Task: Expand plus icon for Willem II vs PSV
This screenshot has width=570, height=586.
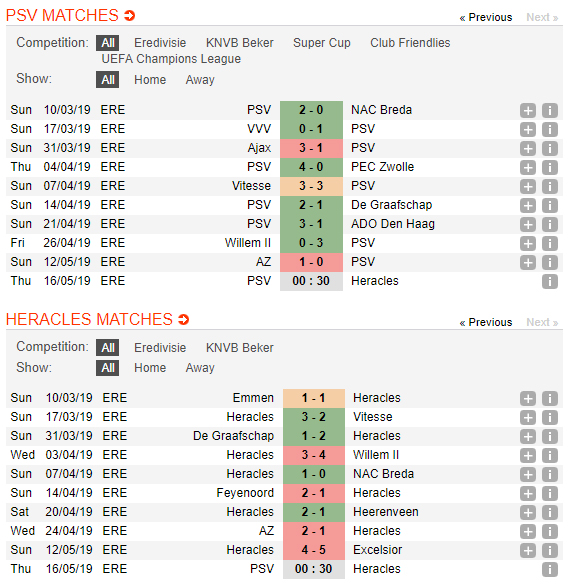Action: 528,243
